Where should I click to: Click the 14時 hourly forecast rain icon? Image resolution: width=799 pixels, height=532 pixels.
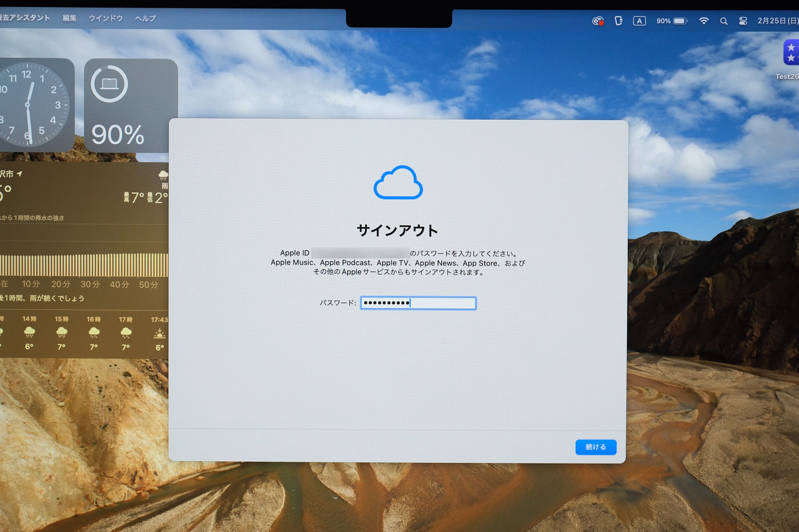(x=29, y=332)
